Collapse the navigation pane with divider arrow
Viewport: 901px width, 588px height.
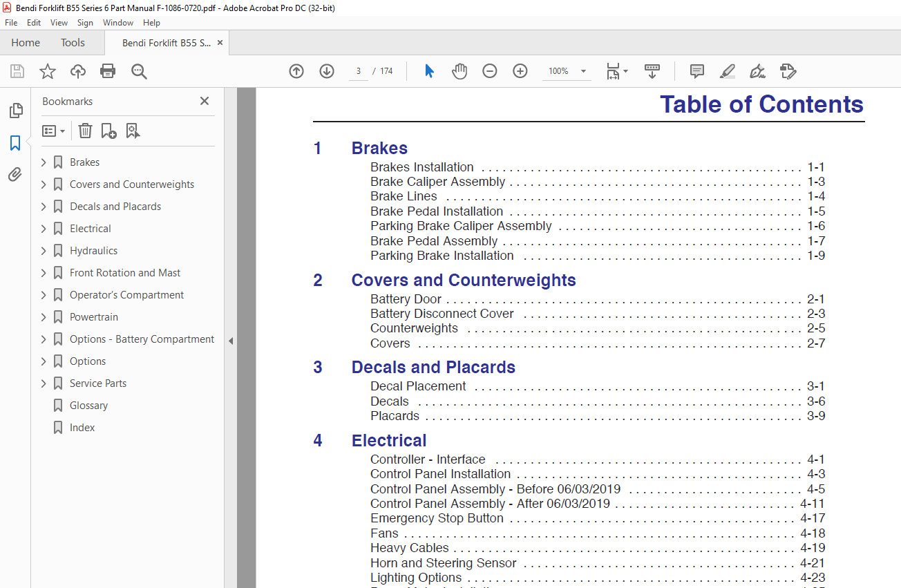pos(231,341)
